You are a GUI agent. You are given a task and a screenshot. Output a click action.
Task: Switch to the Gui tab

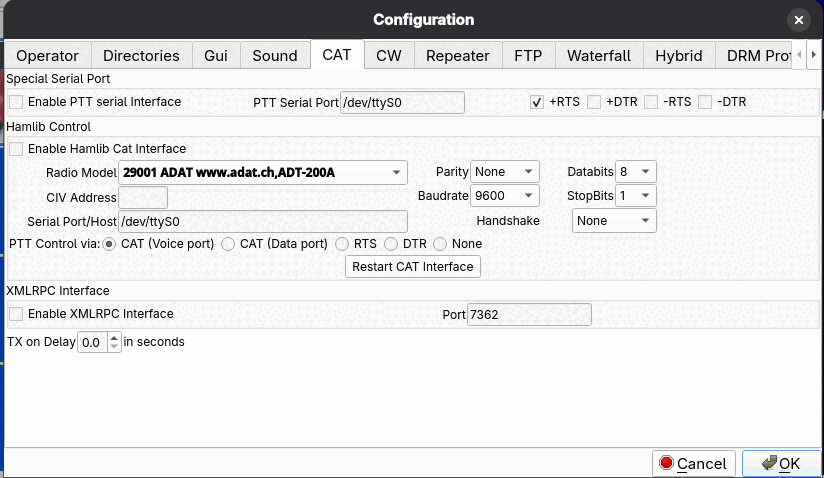216,56
